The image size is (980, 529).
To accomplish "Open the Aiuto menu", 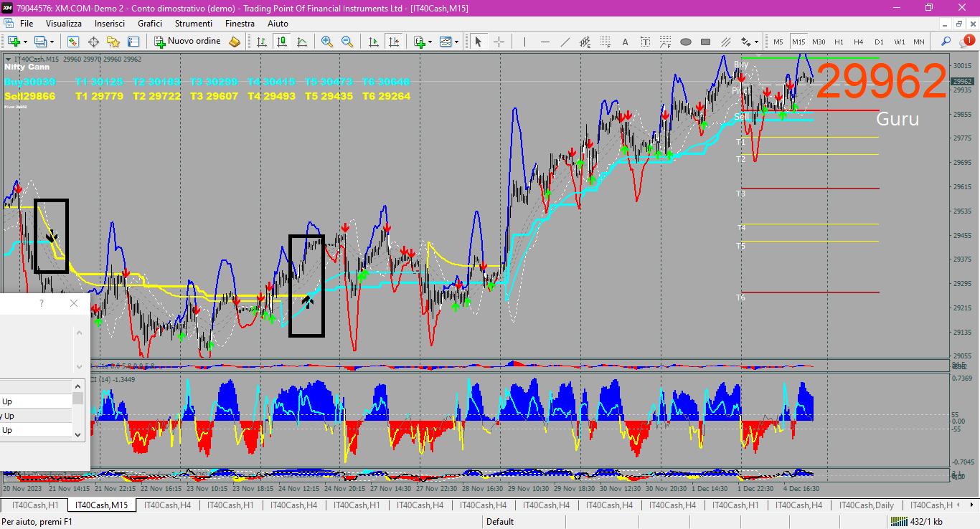I will coord(278,24).
